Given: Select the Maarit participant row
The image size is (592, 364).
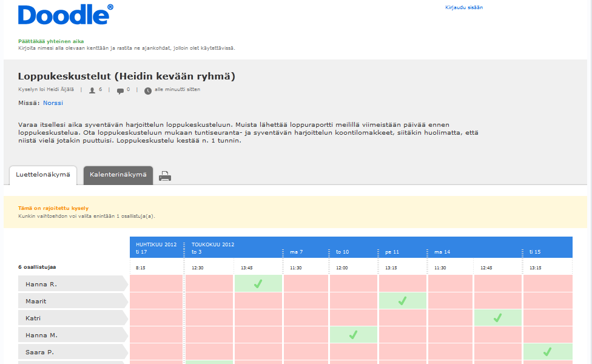Looking at the screenshot, I should click(73, 301).
